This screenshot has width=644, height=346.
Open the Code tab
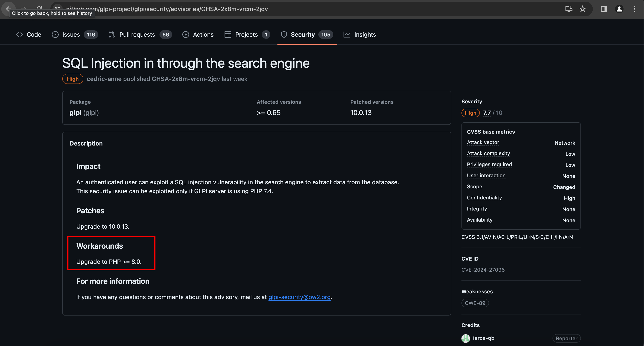click(x=29, y=35)
